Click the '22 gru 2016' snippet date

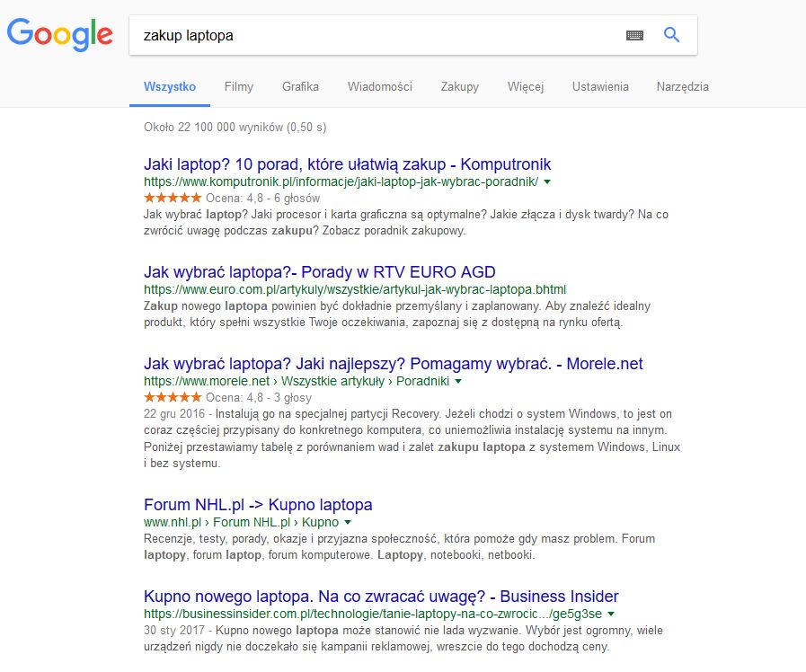coord(174,414)
